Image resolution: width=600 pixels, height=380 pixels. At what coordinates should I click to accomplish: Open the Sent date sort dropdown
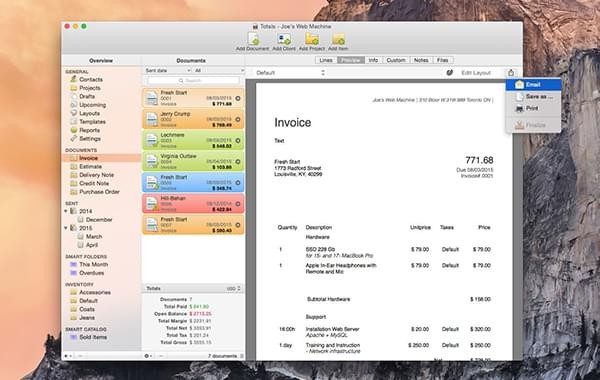[x=167, y=70]
